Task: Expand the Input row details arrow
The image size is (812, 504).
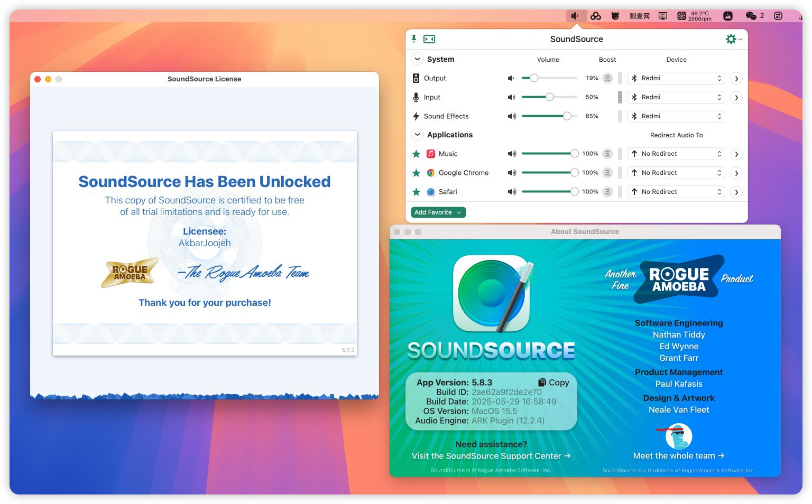Action: pos(736,98)
